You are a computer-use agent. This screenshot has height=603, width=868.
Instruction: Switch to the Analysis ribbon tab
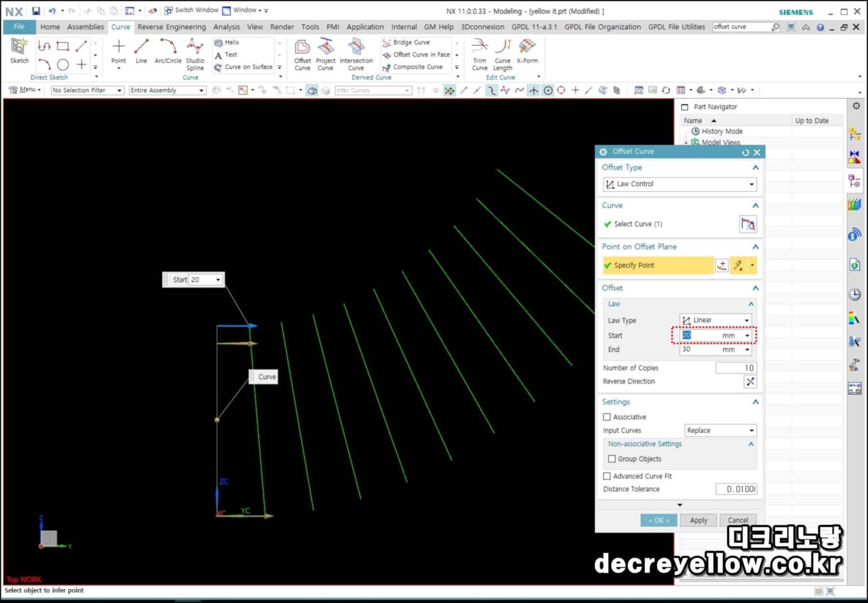227,27
